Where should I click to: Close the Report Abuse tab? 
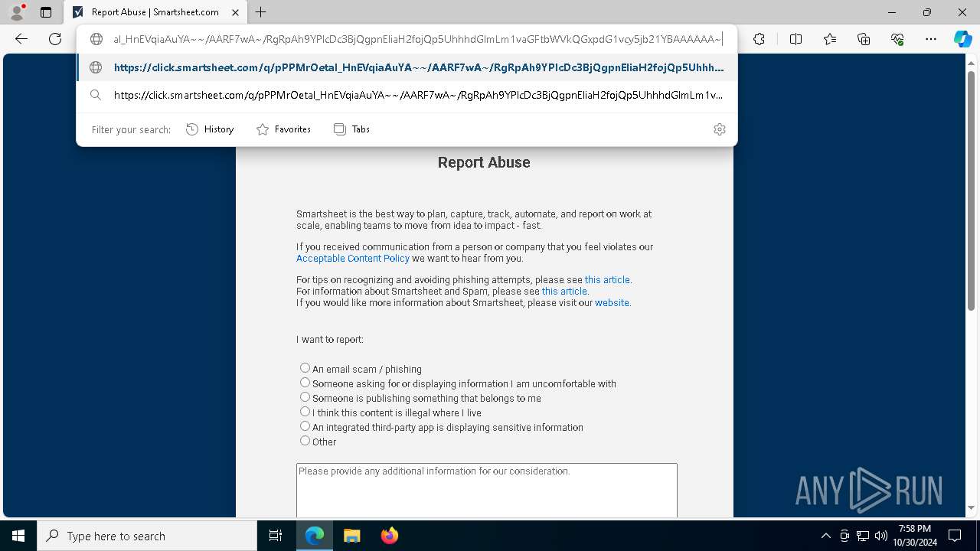237,12
